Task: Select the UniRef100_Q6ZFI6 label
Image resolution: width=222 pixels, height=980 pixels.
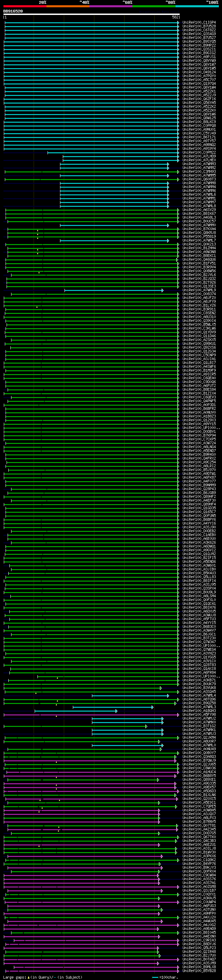Action: point(199,99)
